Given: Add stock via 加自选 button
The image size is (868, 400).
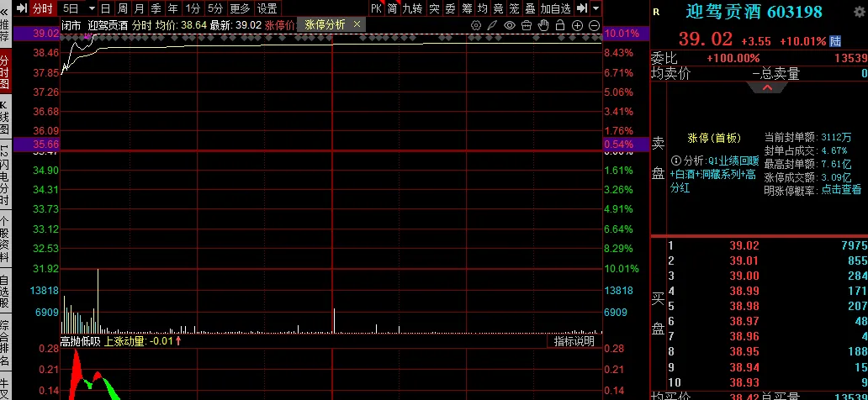Looking at the screenshot, I should 555,8.
